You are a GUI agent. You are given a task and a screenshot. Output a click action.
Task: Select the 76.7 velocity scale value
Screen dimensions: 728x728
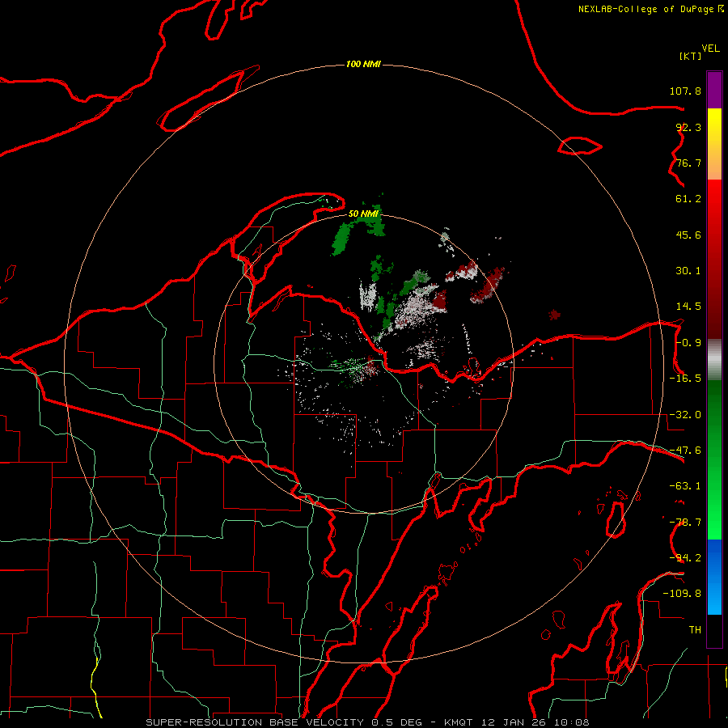coord(688,163)
